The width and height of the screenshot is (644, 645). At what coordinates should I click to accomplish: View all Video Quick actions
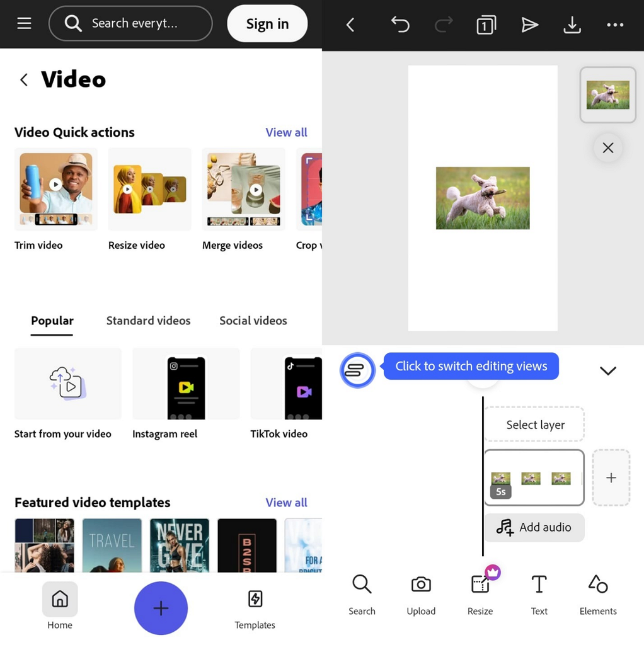click(x=287, y=132)
